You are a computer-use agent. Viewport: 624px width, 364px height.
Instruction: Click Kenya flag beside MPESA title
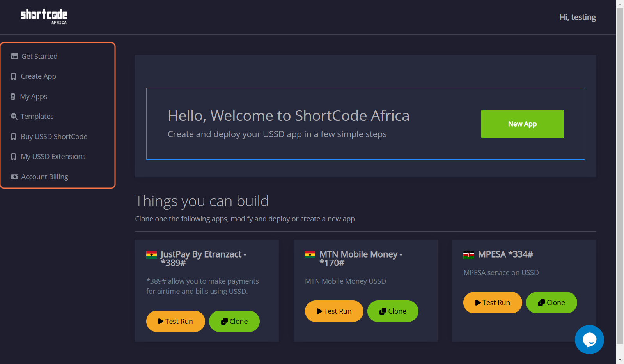pos(468,255)
